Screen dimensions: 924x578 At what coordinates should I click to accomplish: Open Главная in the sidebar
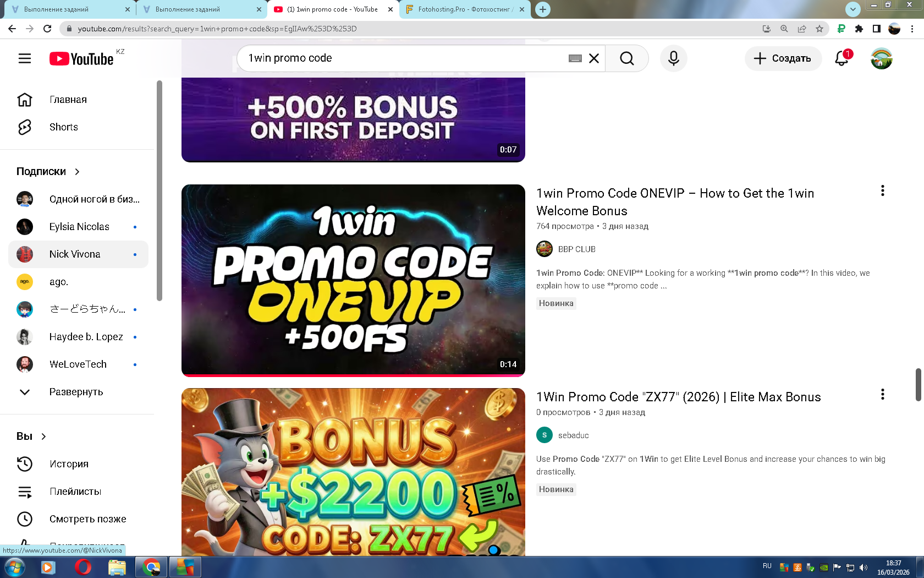point(79,100)
